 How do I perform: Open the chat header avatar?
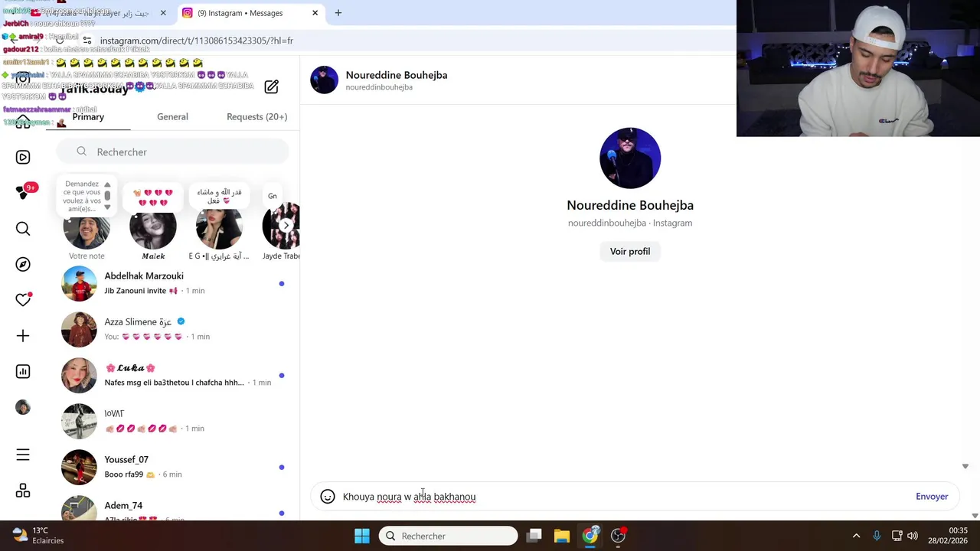click(x=324, y=80)
